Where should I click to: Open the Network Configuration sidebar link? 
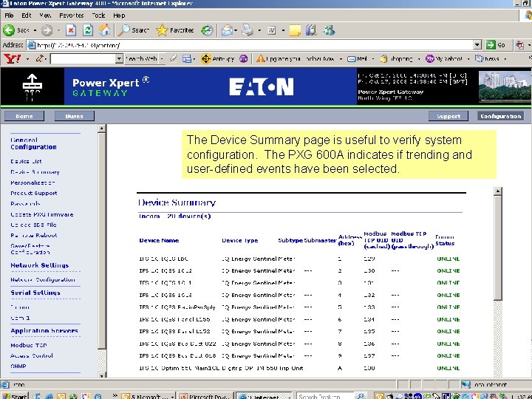pos(43,280)
